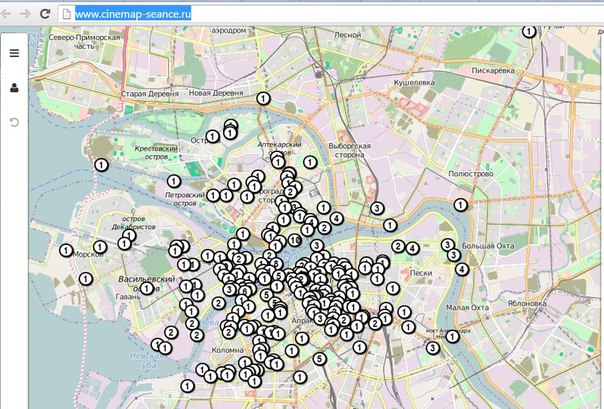
Task: Click the marker left of Морской label
Action: [x=66, y=250]
